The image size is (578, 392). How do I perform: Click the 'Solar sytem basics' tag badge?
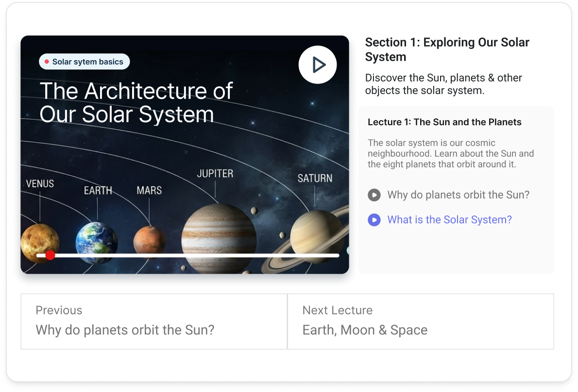85,62
